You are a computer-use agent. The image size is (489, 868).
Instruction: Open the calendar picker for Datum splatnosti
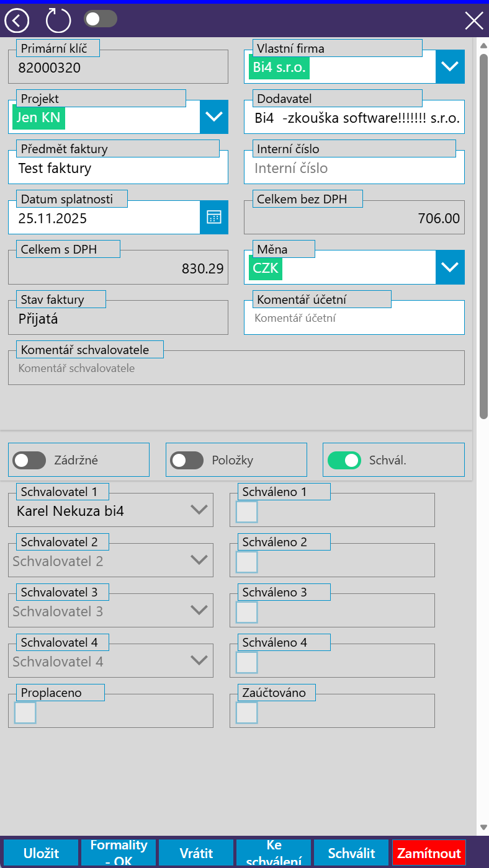214,218
